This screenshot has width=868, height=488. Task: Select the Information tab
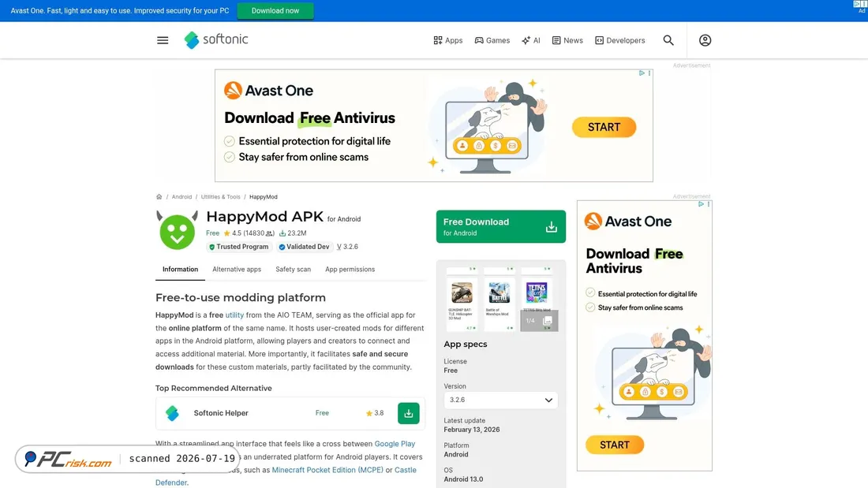tap(180, 270)
